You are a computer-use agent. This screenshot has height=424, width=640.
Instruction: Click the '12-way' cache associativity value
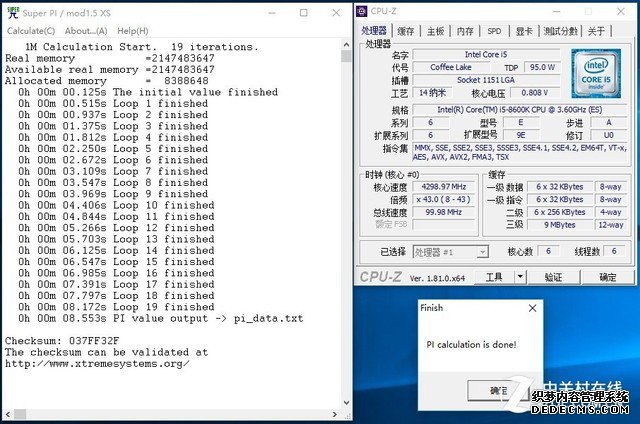click(611, 225)
